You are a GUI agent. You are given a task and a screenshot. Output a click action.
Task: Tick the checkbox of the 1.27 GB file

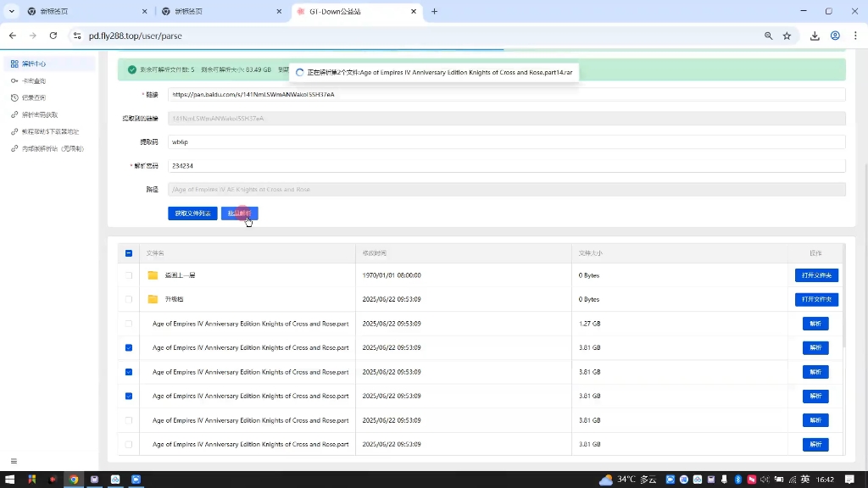[129, 324]
